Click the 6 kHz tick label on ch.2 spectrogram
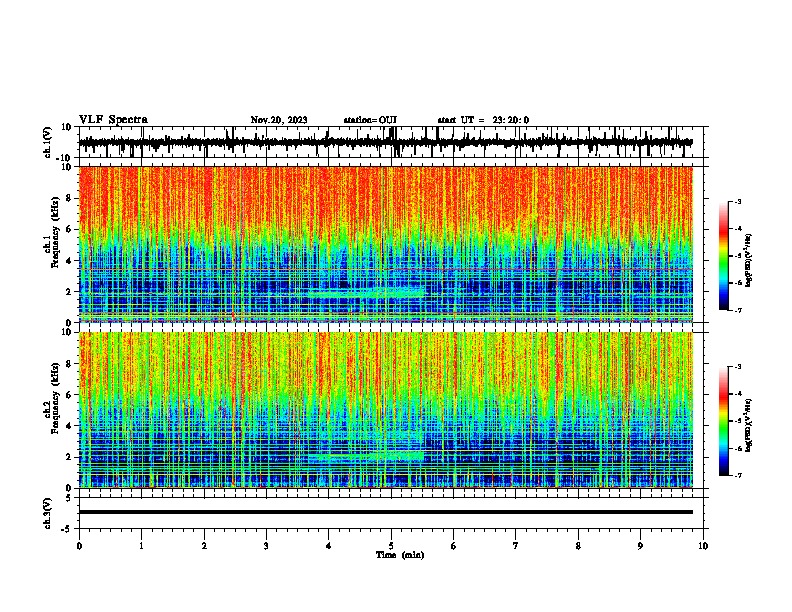Image resolution: width=792 pixels, height=612 pixels. click(x=69, y=394)
